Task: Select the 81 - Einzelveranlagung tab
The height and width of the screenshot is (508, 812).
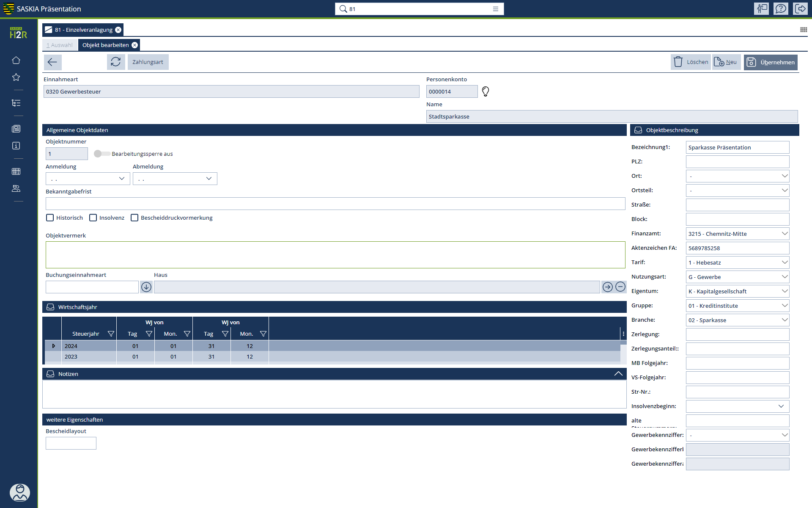Action: tap(83, 30)
